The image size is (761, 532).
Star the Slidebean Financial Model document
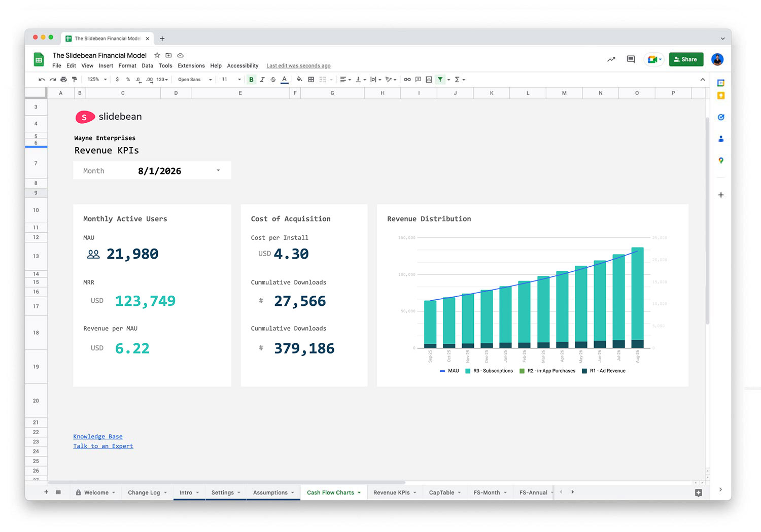point(157,55)
